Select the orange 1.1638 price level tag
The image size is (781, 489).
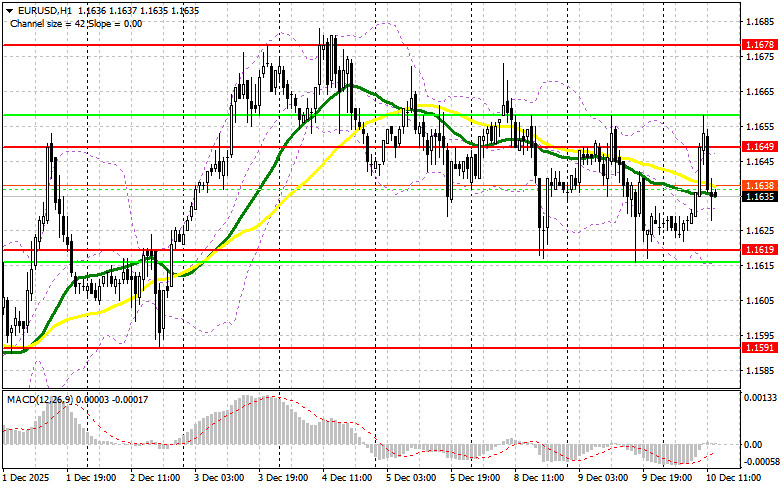(759, 185)
